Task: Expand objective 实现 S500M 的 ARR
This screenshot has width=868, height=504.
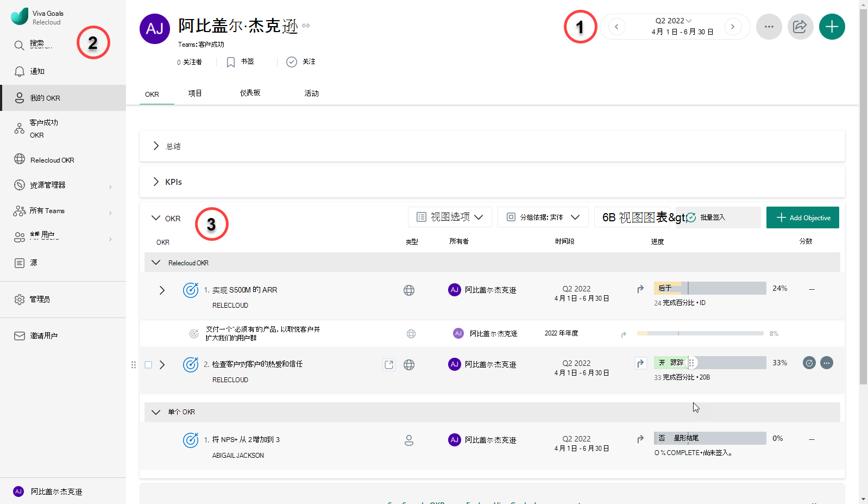Action: (162, 290)
